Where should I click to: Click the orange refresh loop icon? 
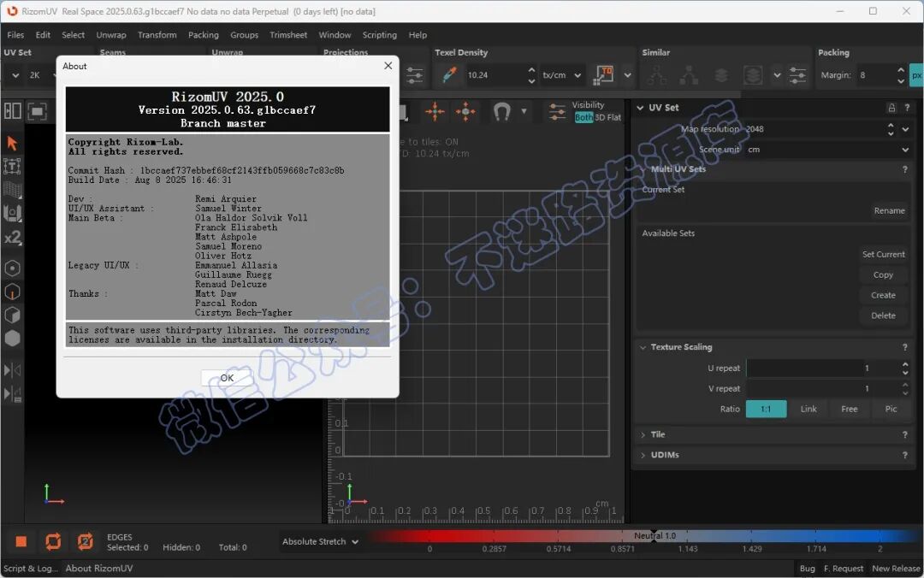pyautogui.click(x=53, y=541)
